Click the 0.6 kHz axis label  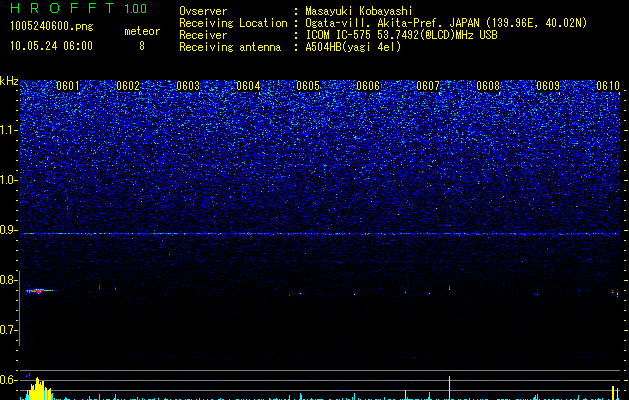(9, 380)
